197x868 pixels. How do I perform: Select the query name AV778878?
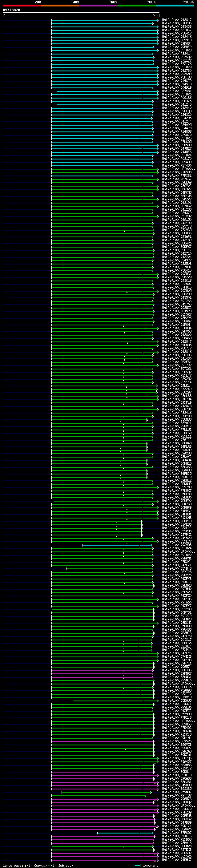[x=11, y=10]
